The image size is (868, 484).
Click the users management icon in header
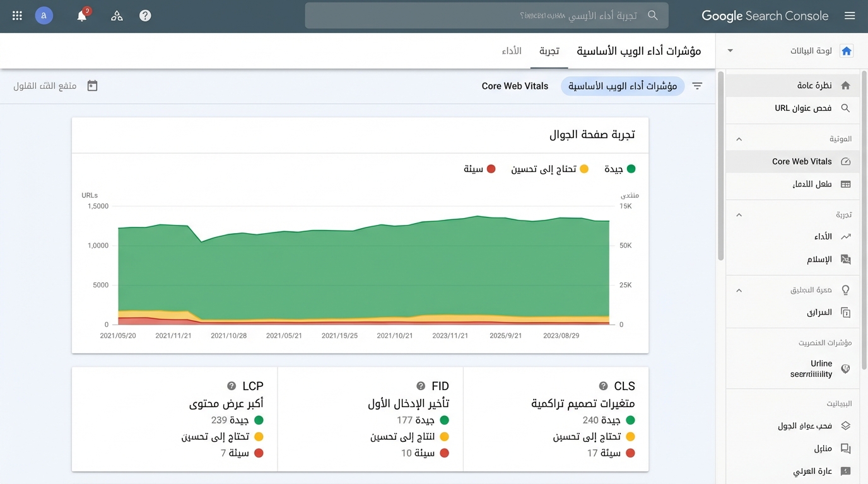pyautogui.click(x=117, y=16)
